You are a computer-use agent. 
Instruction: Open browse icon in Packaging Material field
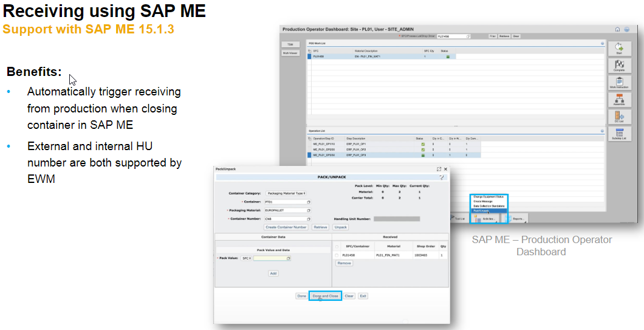pyautogui.click(x=309, y=210)
